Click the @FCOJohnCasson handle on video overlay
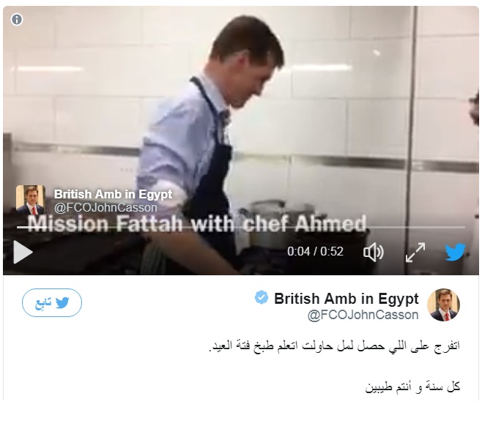 click(105, 207)
